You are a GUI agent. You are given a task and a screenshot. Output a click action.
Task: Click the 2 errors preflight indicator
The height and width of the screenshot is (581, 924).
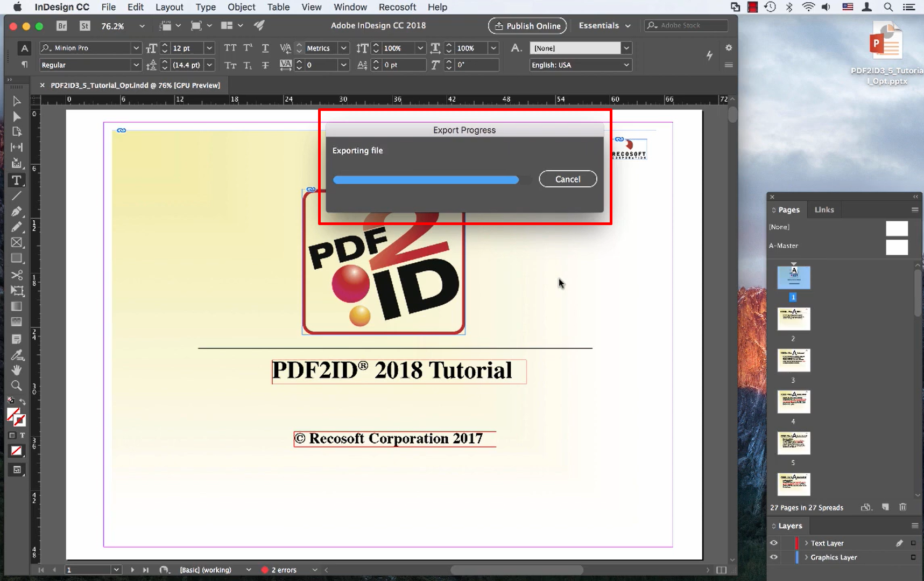tap(279, 570)
